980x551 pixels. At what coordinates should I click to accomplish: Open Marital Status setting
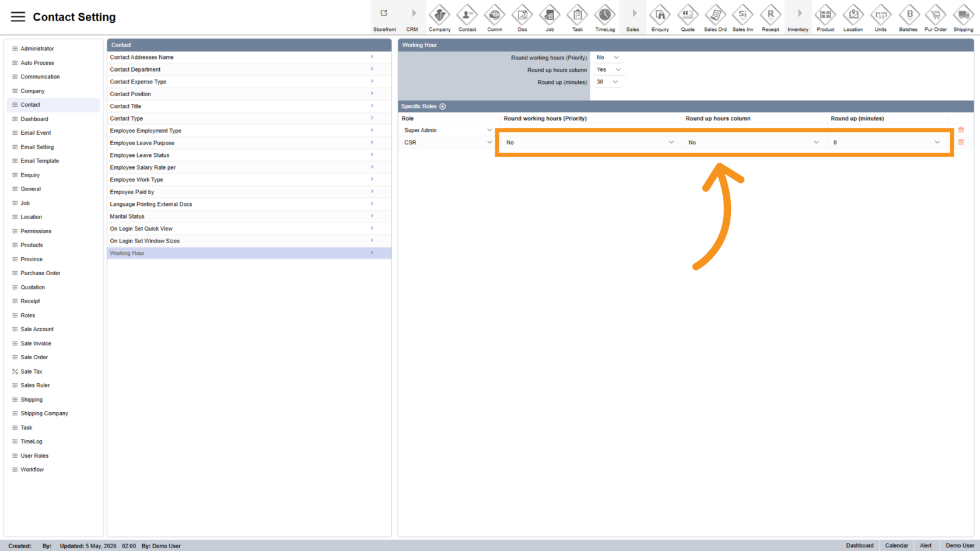click(249, 216)
